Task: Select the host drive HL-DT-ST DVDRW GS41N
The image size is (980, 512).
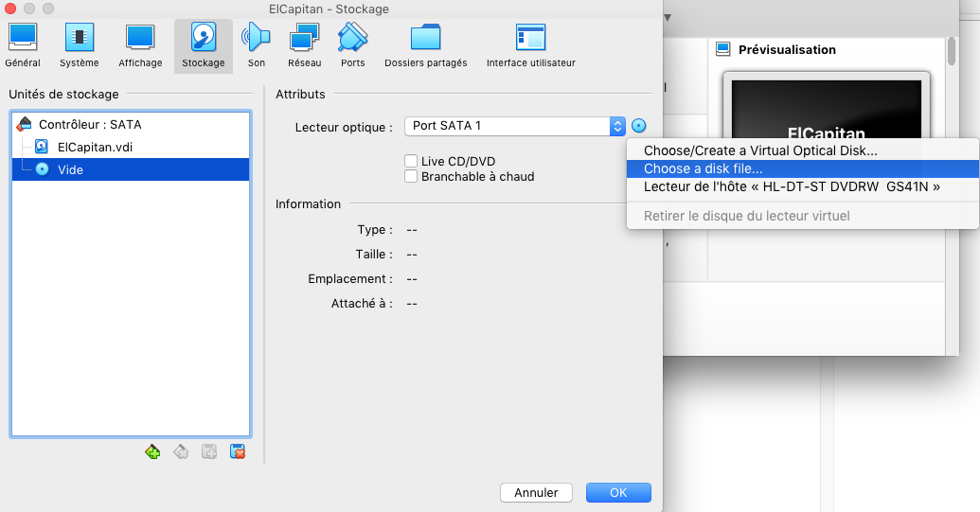Action: (x=803, y=186)
